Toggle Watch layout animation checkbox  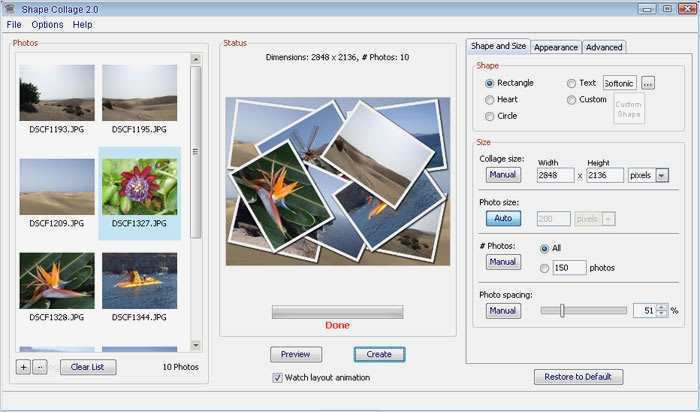point(277,378)
